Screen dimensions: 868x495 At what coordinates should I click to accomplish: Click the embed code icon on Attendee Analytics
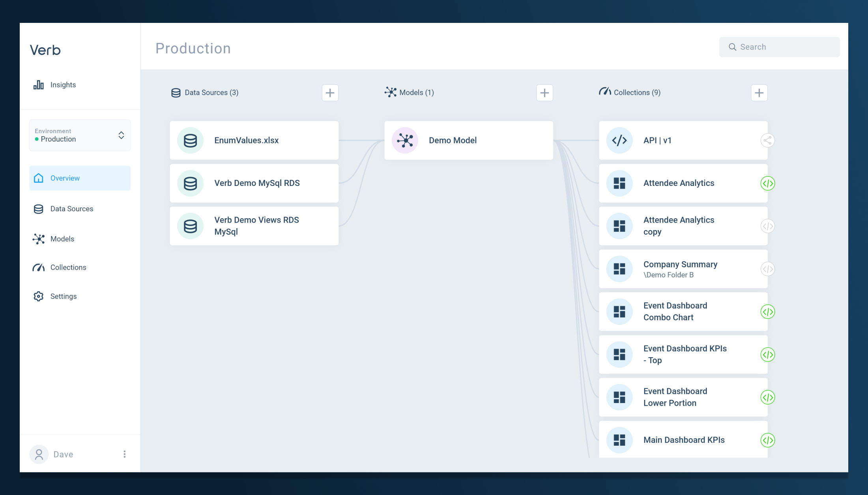(x=767, y=183)
